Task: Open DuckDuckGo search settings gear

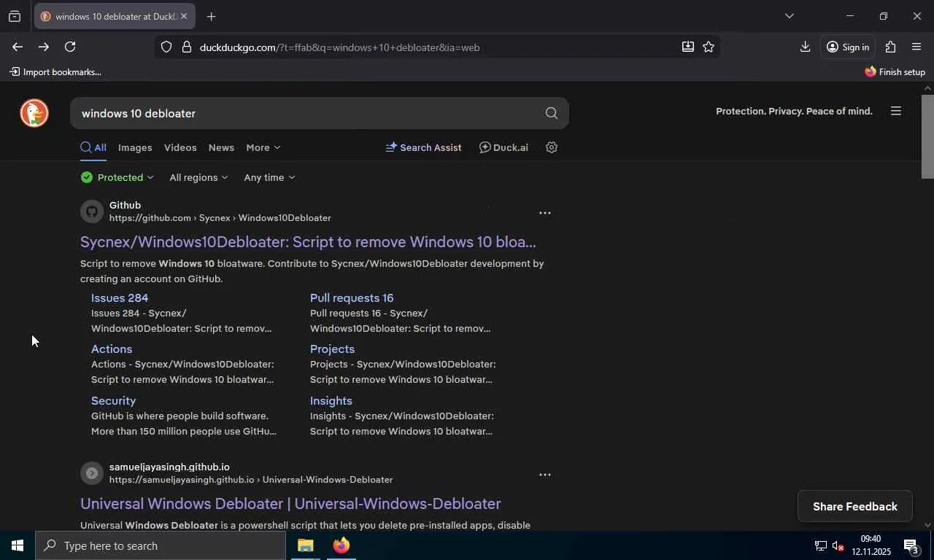Action: [x=552, y=147]
